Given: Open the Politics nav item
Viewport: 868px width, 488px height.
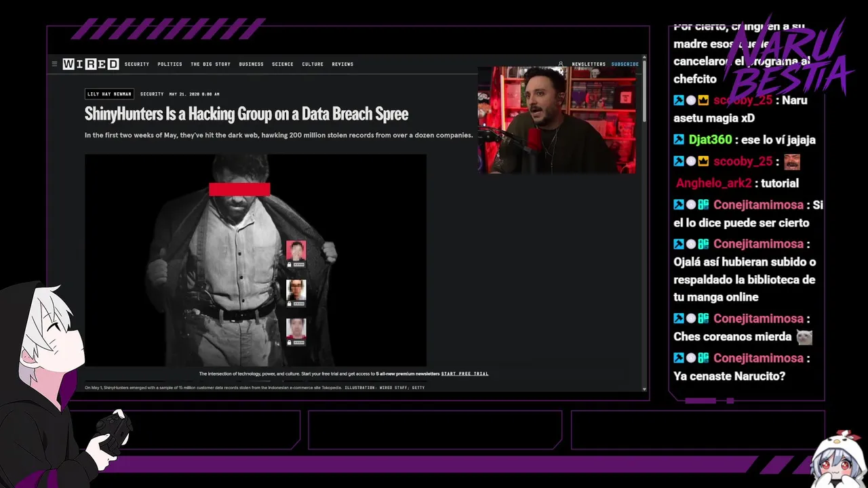Looking at the screenshot, I should 170,64.
